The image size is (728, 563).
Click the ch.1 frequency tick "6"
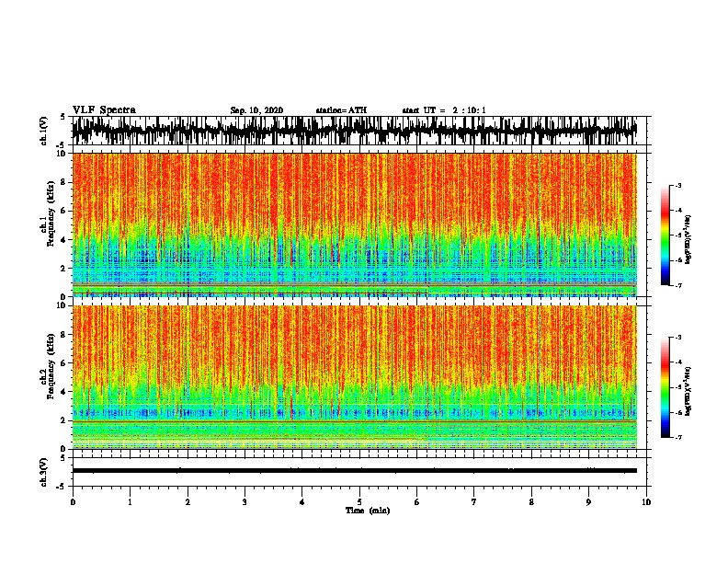(x=63, y=211)
